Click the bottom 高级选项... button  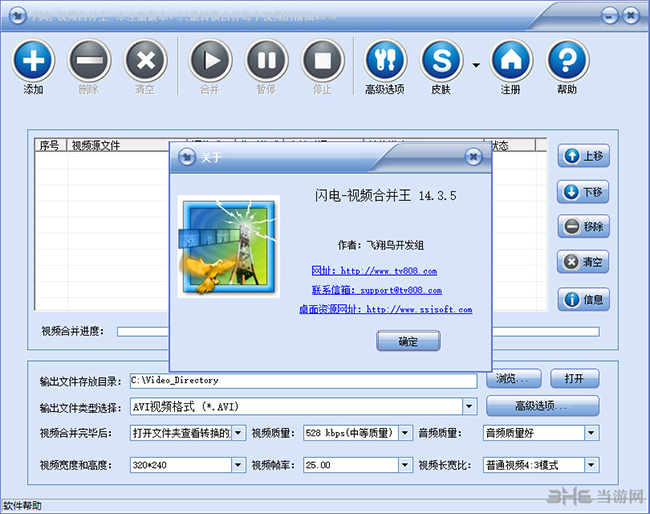point(542,406)
